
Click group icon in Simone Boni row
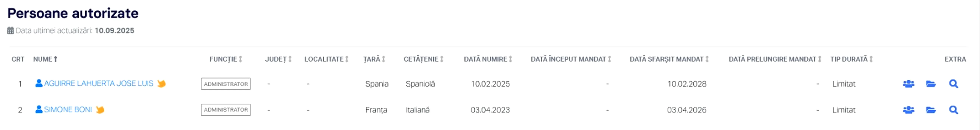(x=908, y=110)
